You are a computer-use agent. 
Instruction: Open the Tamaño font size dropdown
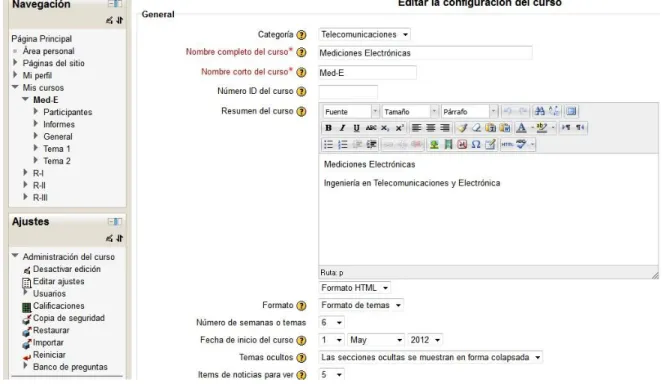pos(410,112)
